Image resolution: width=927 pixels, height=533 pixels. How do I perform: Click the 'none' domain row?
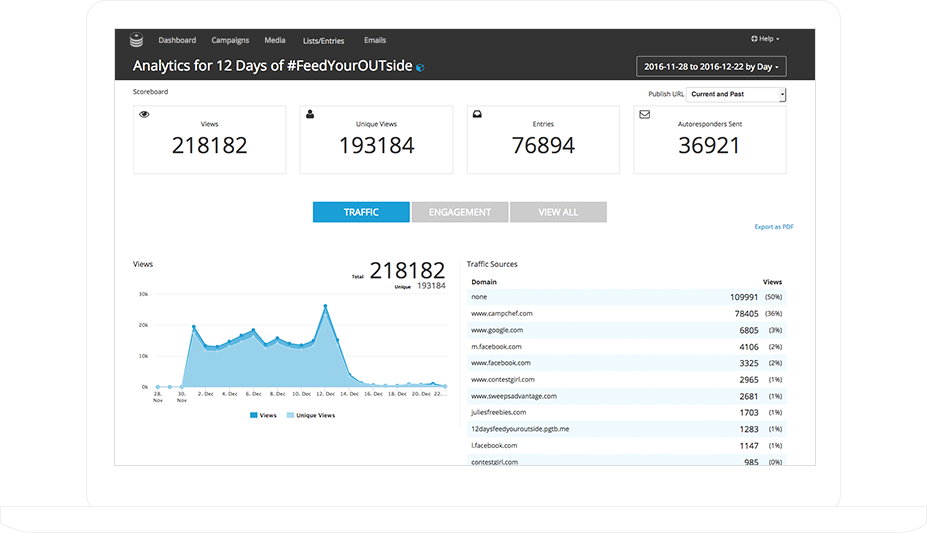pos(627,297)
